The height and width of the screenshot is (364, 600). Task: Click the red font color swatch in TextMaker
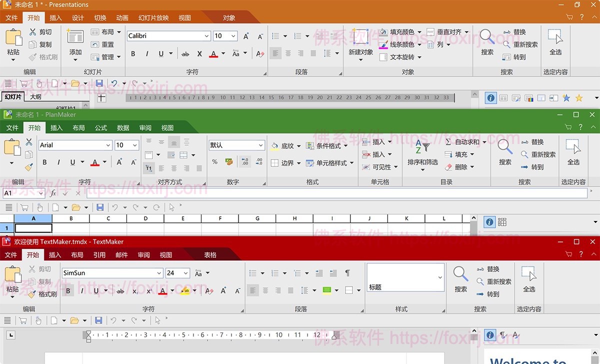[162, 291]
